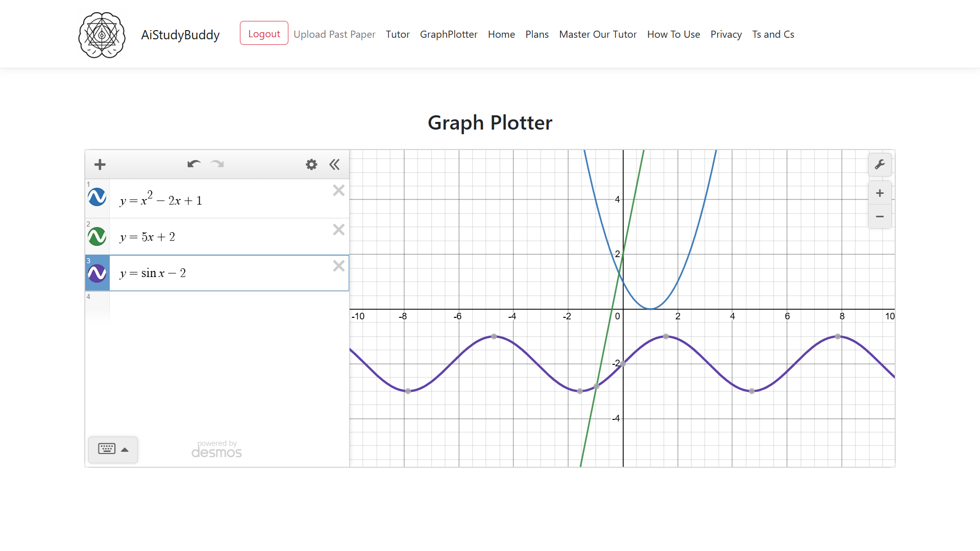980x551 pixels.
Task: Go to the Plans page
Action: coord(537,34)
